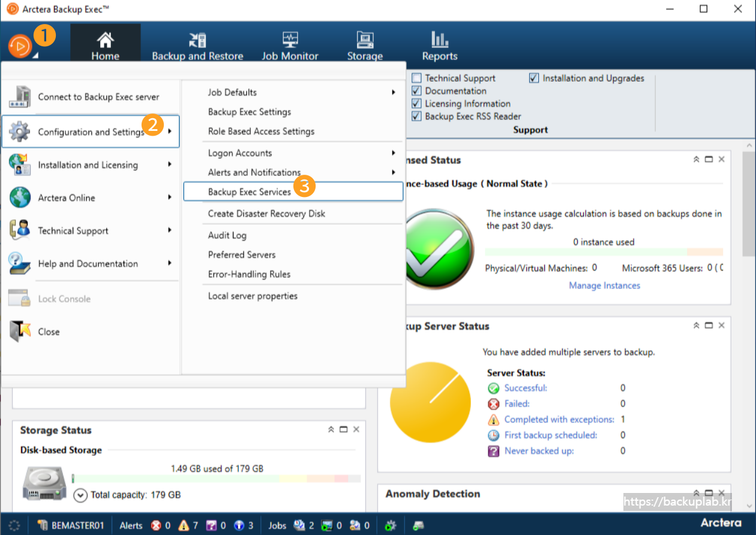756x535 pixels.
Task: Click First backup scheduled clock icon
Action: [x=493, y=435]
